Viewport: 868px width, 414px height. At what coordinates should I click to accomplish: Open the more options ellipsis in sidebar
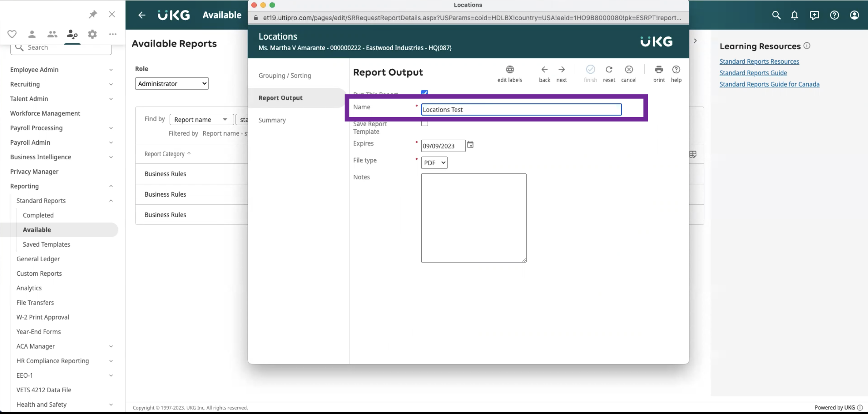112,34
